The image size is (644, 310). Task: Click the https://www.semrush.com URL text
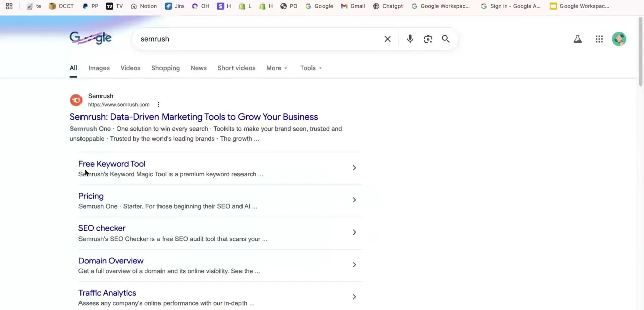(119, 105)
